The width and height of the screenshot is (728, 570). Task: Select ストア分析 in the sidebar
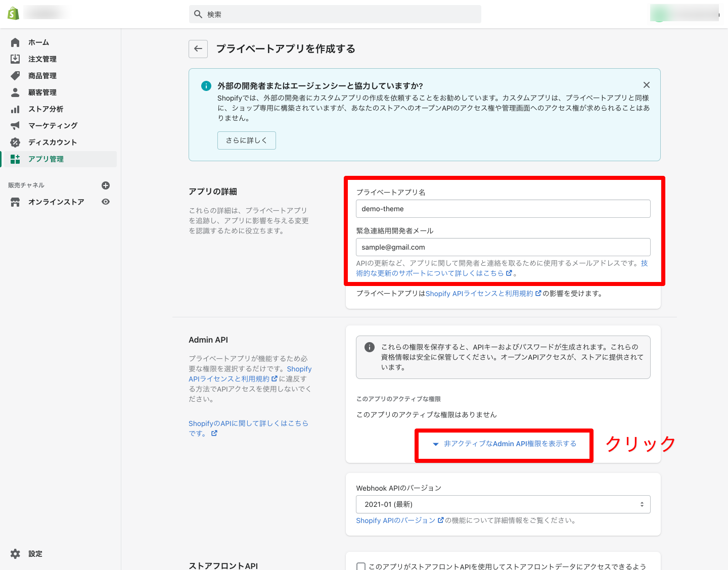tap(45, 109)
